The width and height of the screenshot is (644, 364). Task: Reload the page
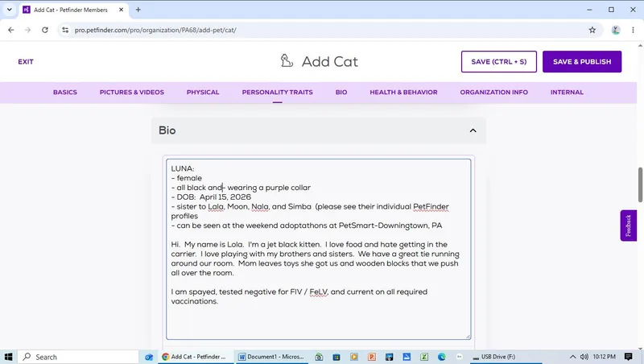click(45, 30)
